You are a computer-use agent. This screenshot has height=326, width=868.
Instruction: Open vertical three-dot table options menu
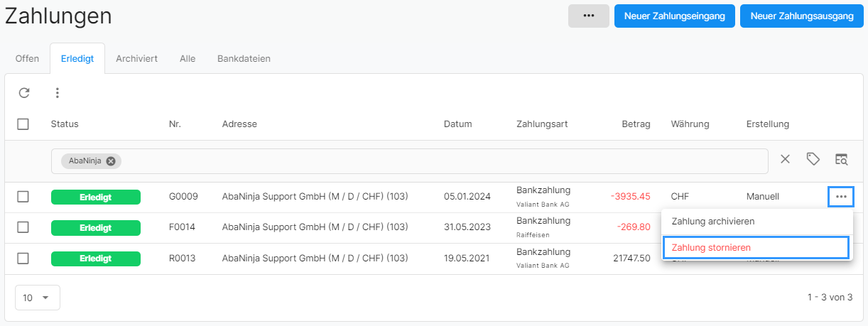(58, 92)
